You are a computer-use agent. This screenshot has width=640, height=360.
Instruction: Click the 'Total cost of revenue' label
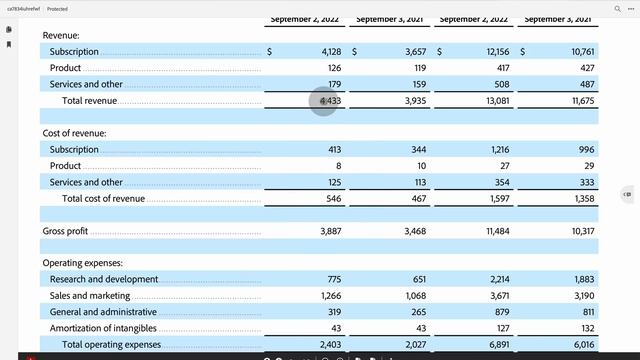click(x=103, y=199)
